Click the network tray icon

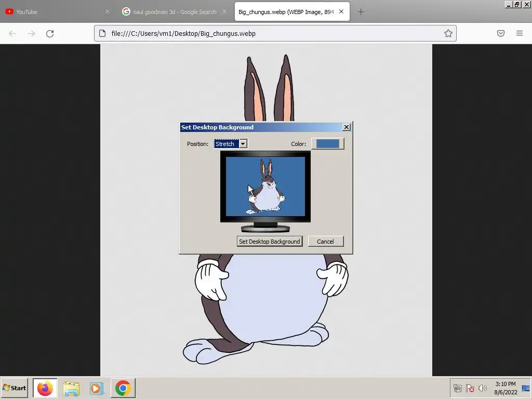tap(458, 388)
